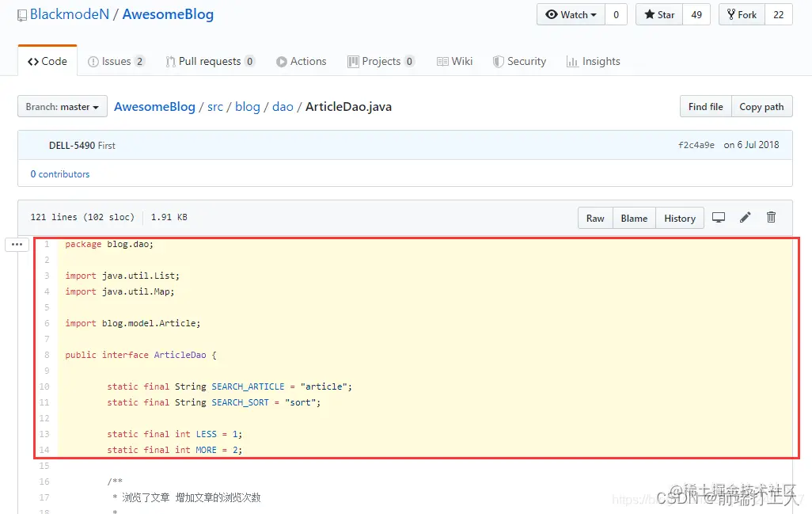View the 49 stargazers count

696,14
